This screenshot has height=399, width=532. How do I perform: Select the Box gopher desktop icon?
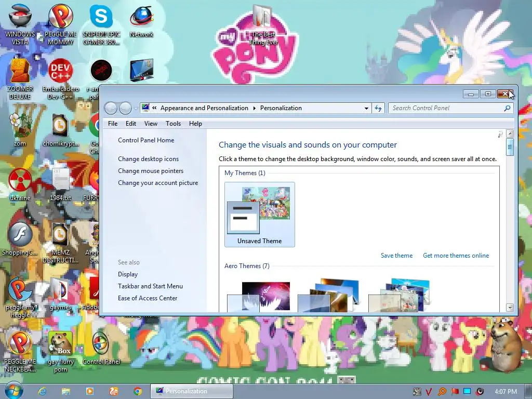[60, 352]
